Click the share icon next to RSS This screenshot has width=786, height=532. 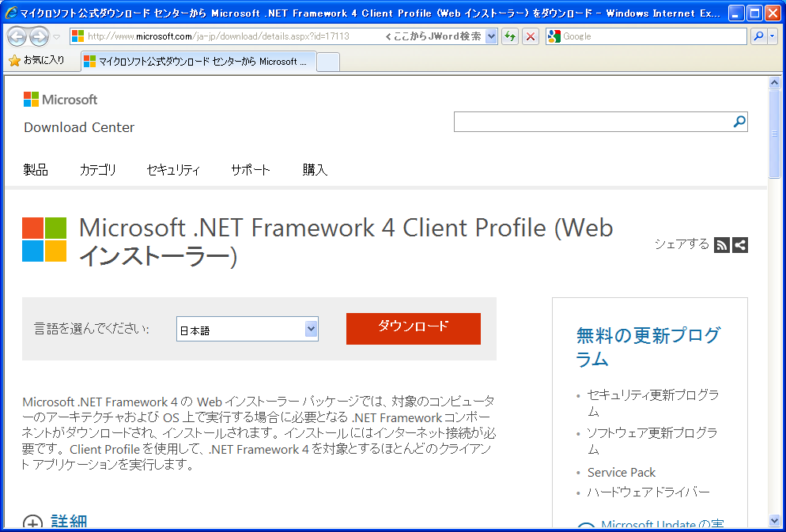[x=740, y=245]
